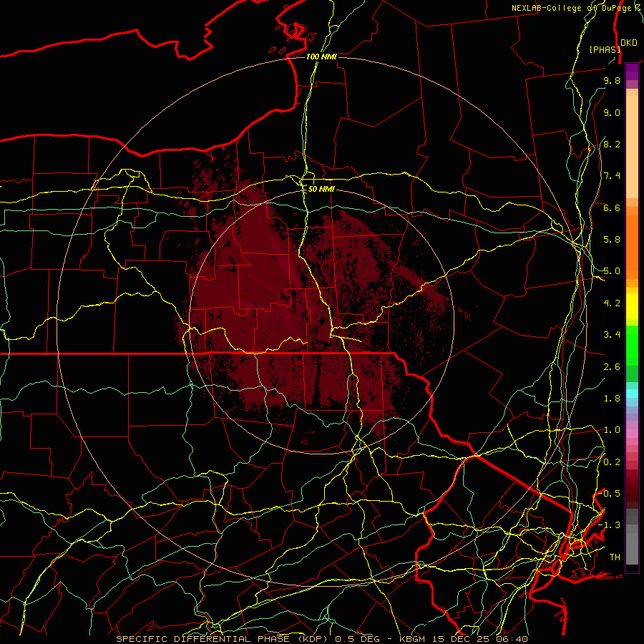Select the 2.6 legend value
644x644 pixels.
click(612, 367)
